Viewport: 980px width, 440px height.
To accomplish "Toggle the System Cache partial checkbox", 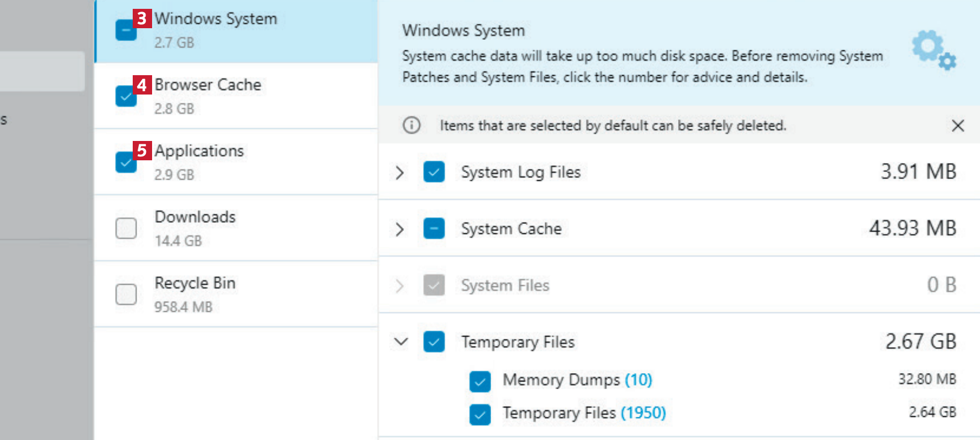I will click(x=434, y=228).
